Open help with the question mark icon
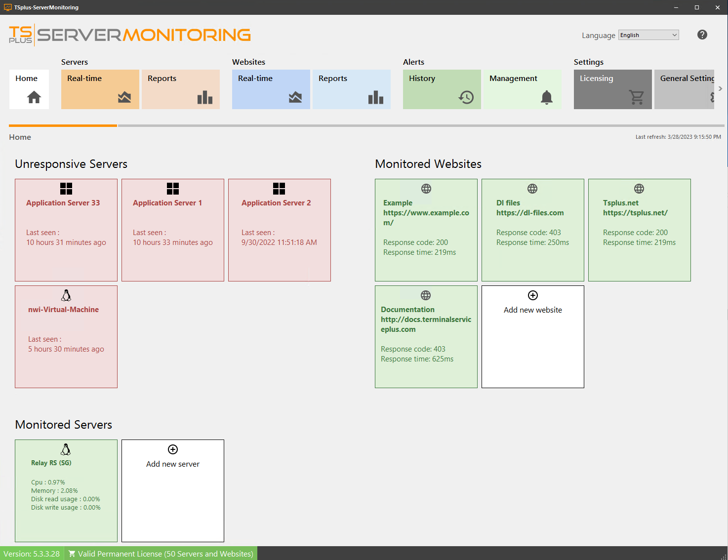The image size is (728, 560). (702, 35)
